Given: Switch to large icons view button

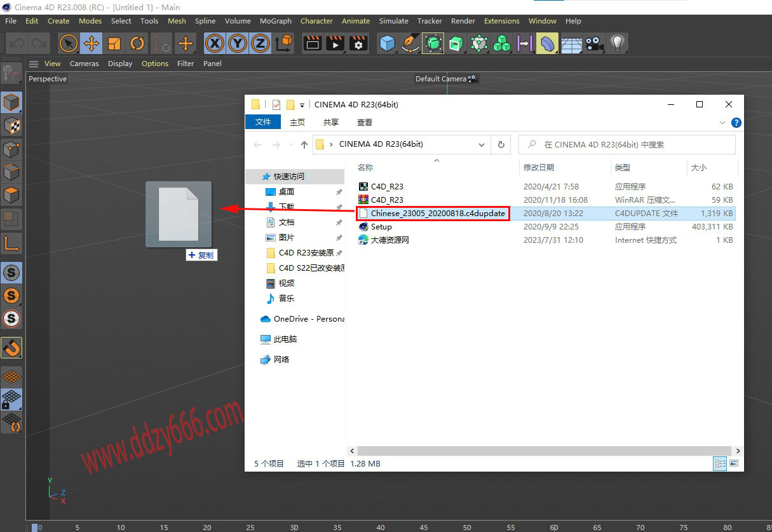Looking at the screenshot, I should click(x=734, y=463).
